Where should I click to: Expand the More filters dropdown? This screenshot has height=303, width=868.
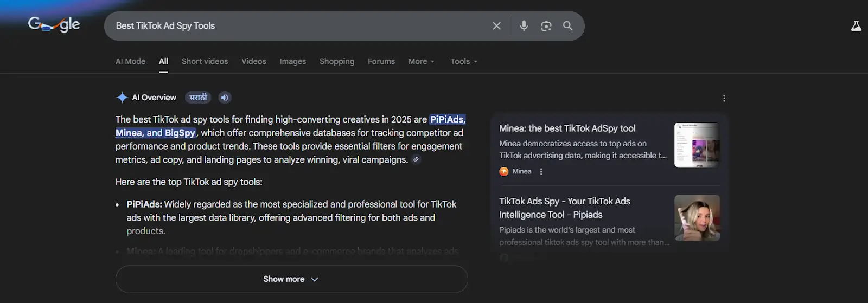click(x=422, y=61)
